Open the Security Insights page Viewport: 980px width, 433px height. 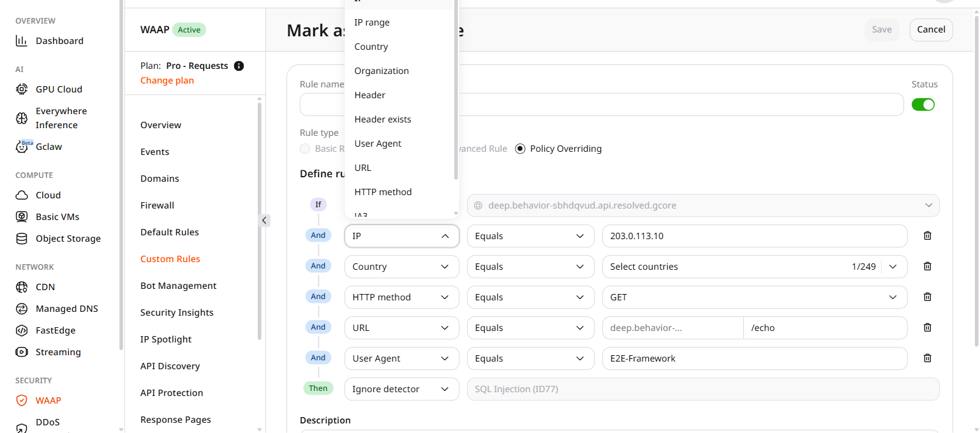point(177,312)
